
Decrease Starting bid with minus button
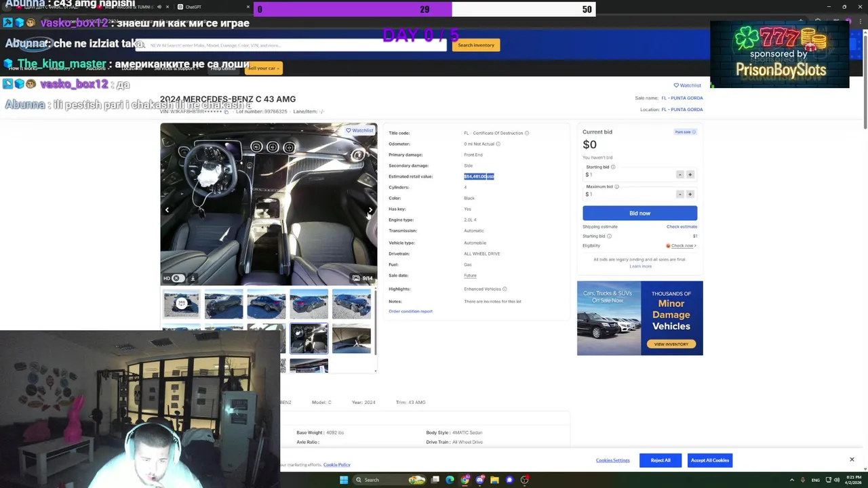click(679, 175)
